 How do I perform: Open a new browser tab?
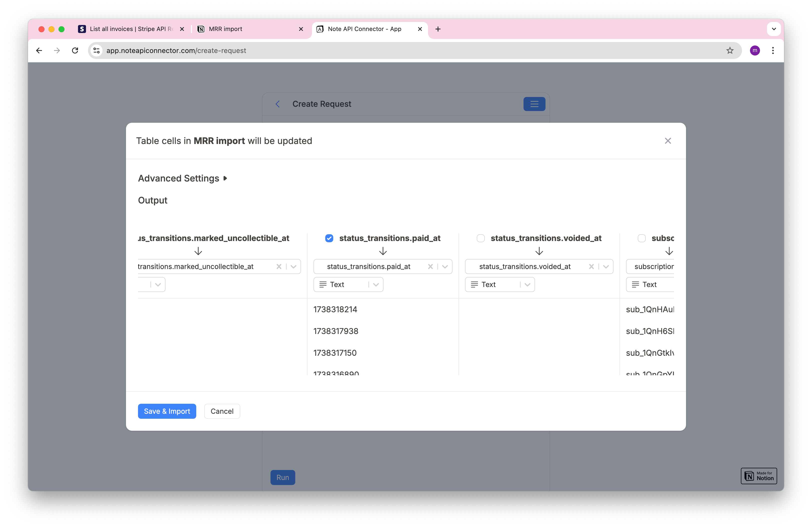point(438,29)
